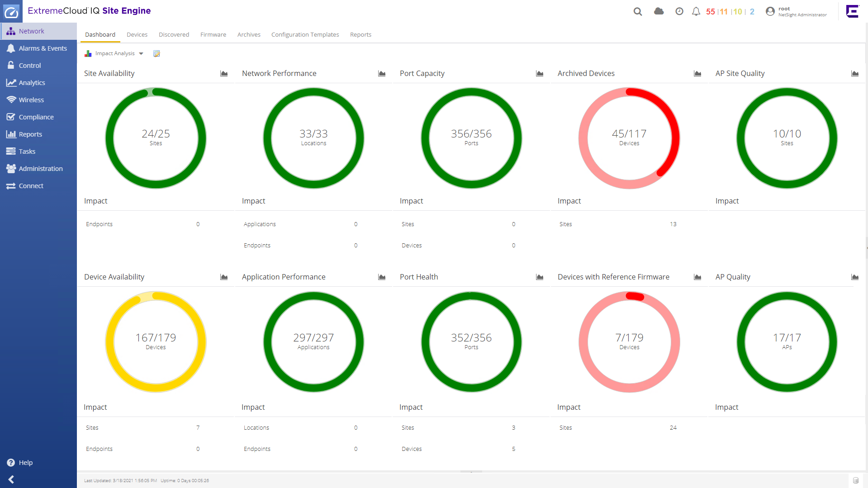The height and width of the screenshot is (488, 868).
Task: Open Tasks section
Action: [38, 152]
